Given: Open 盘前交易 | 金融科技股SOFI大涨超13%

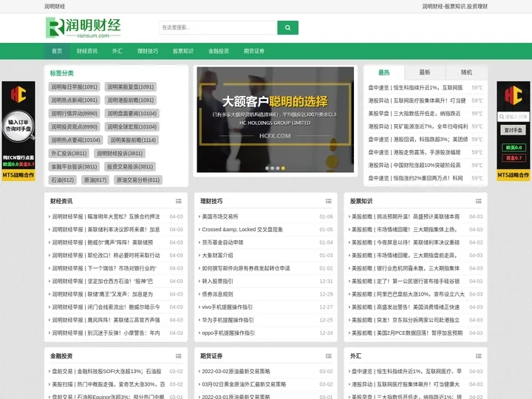Looking at the screenshot, I should point(106,372).
